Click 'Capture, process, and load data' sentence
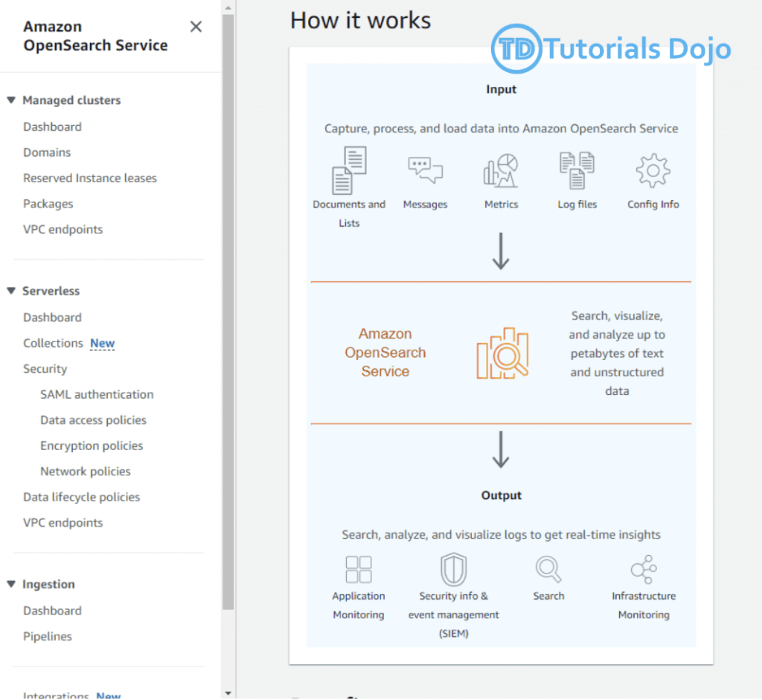Screen dimensions: 762x700 (501, 129)
